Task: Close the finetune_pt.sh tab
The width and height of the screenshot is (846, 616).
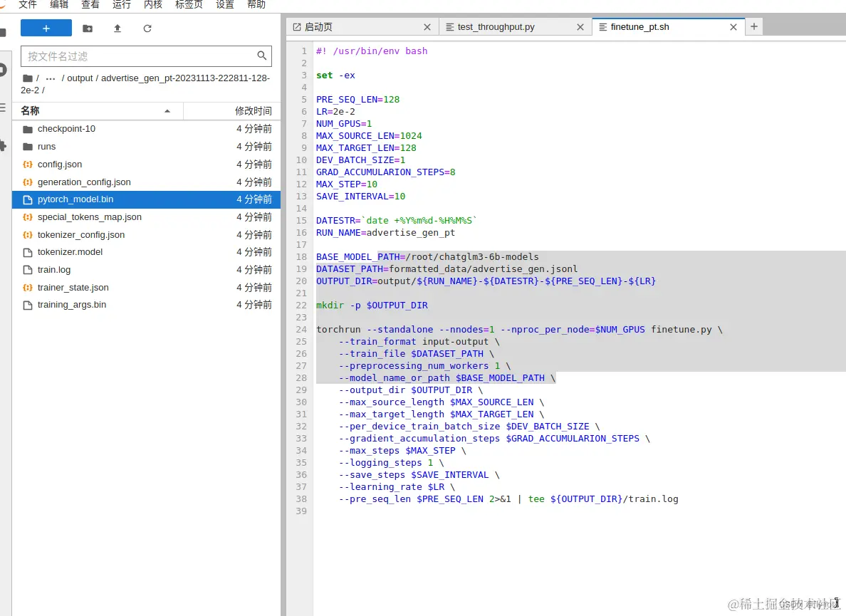Action: (733, 27)
